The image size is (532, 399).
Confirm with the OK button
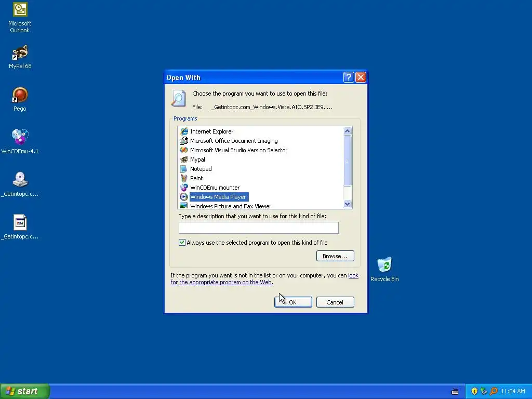(293, 302)
